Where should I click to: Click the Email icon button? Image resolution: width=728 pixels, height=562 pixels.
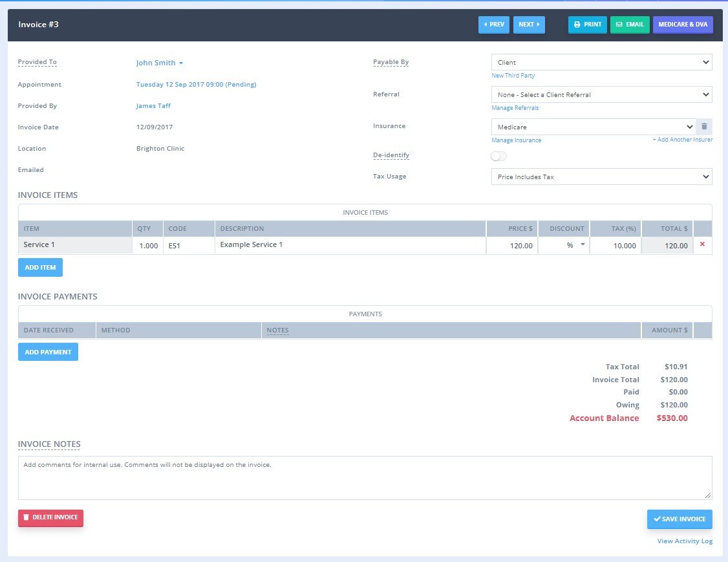pos(619,25)
